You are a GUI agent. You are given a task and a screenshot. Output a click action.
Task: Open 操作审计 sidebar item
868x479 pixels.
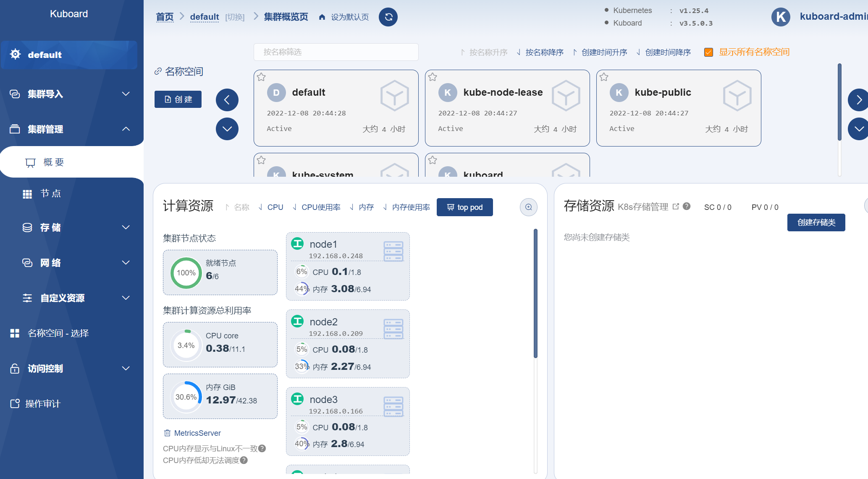pos(42,404)
